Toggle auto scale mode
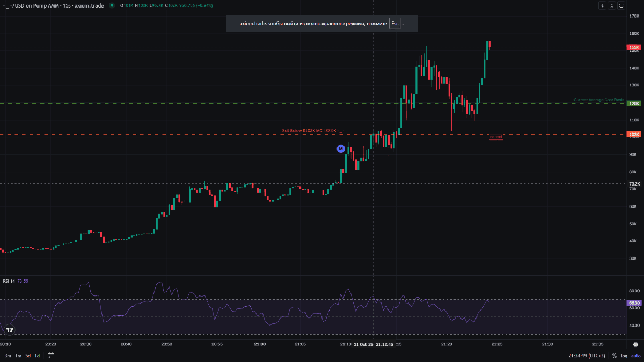 [x=635, y=356]
